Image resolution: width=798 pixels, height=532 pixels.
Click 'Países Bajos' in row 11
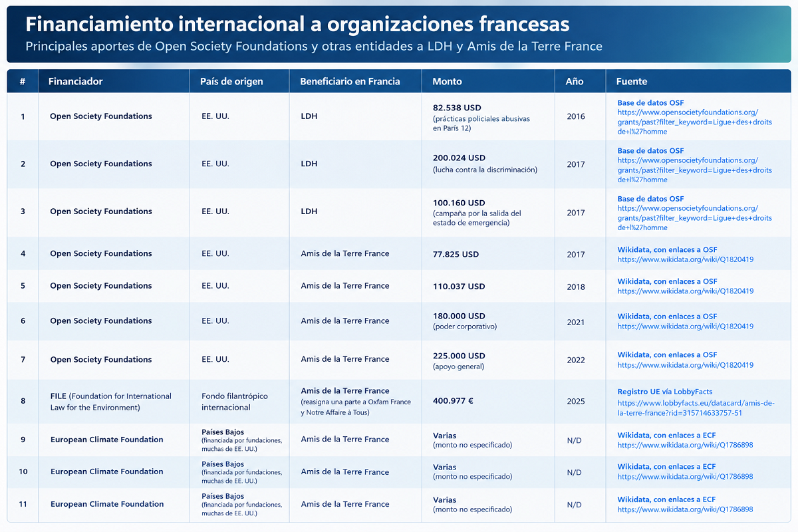tap(223, 496)
